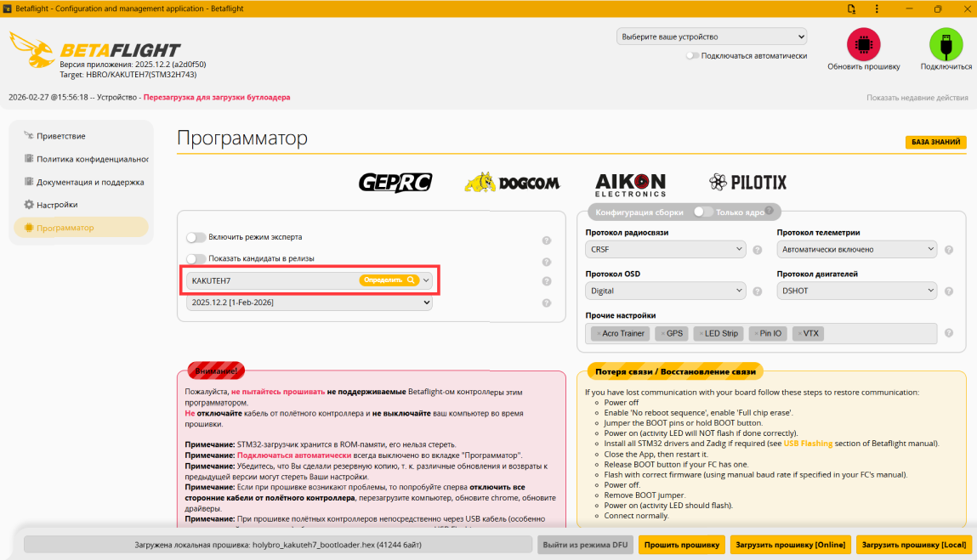Expand the CRSF radio protocol dropdown
The image size is (977, 560).
(665, 249)
